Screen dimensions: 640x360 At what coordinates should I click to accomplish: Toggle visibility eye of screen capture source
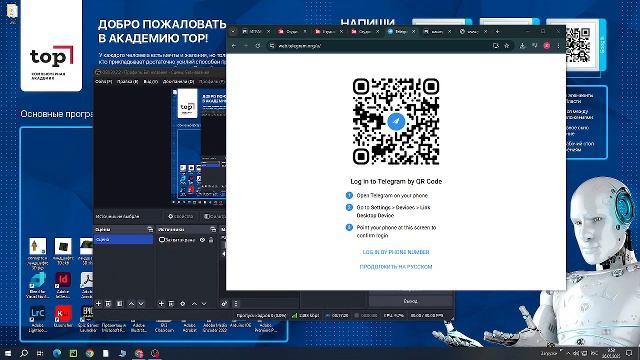pos(202,240)
